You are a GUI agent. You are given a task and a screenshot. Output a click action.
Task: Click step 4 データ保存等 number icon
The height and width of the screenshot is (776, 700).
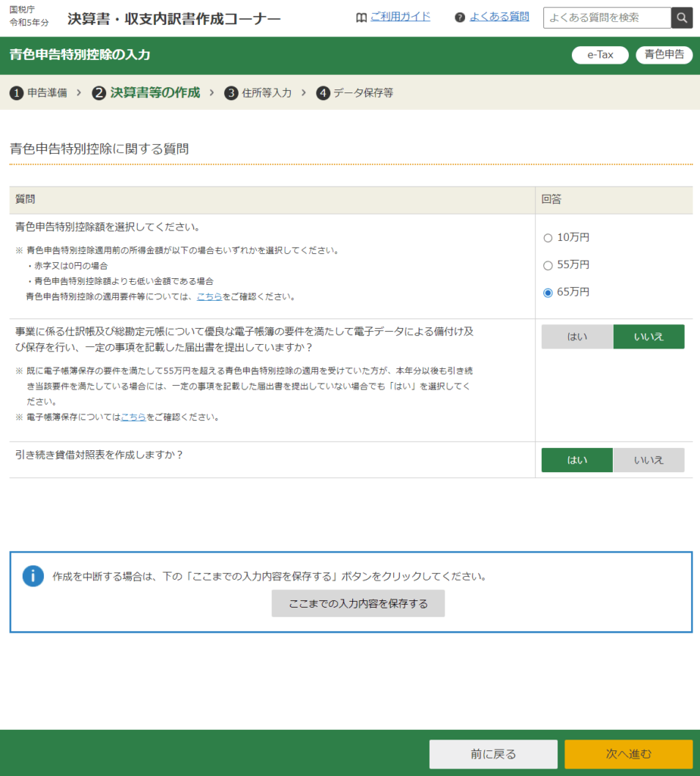click(x=323, y=93)
